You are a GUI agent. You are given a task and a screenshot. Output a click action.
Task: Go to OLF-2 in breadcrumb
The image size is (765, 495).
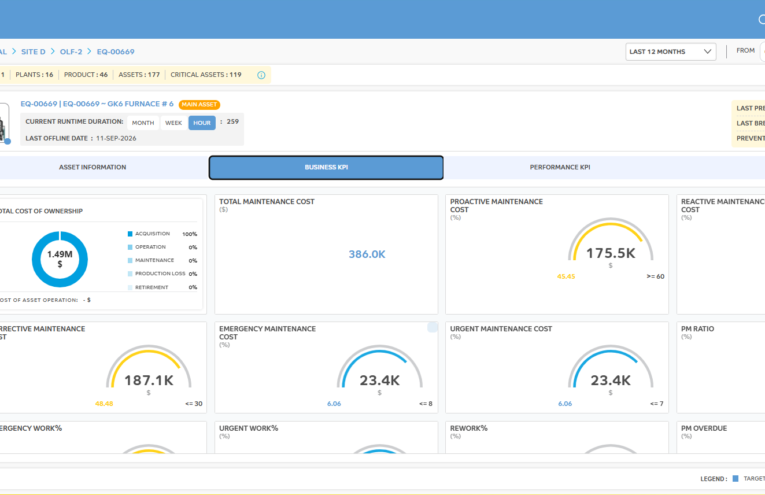71,52
